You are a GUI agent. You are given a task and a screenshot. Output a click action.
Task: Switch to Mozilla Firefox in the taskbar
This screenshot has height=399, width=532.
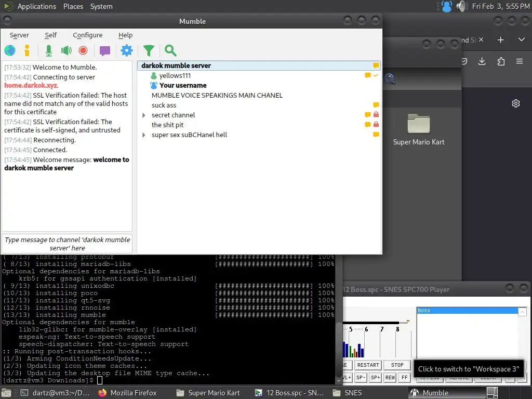[x=128, y=393]
